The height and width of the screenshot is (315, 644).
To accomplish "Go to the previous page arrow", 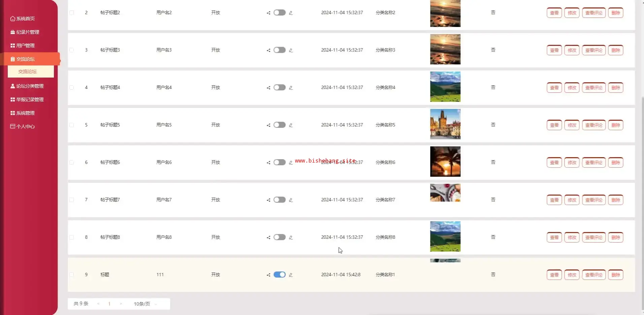I will [98, 304].
